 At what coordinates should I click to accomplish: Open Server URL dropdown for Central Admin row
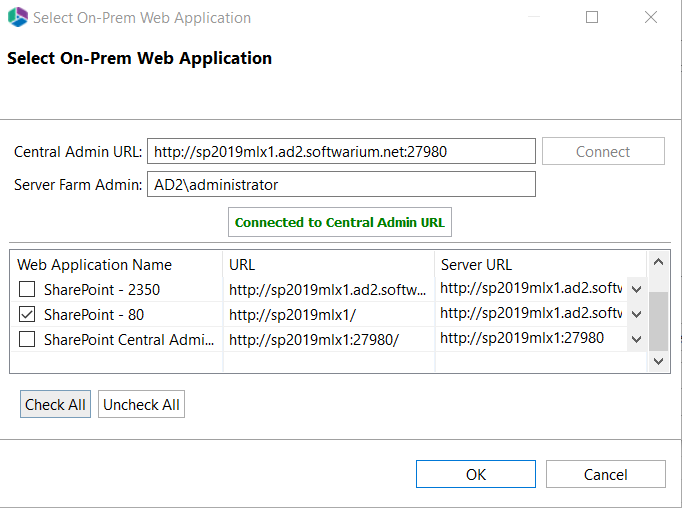636,339
